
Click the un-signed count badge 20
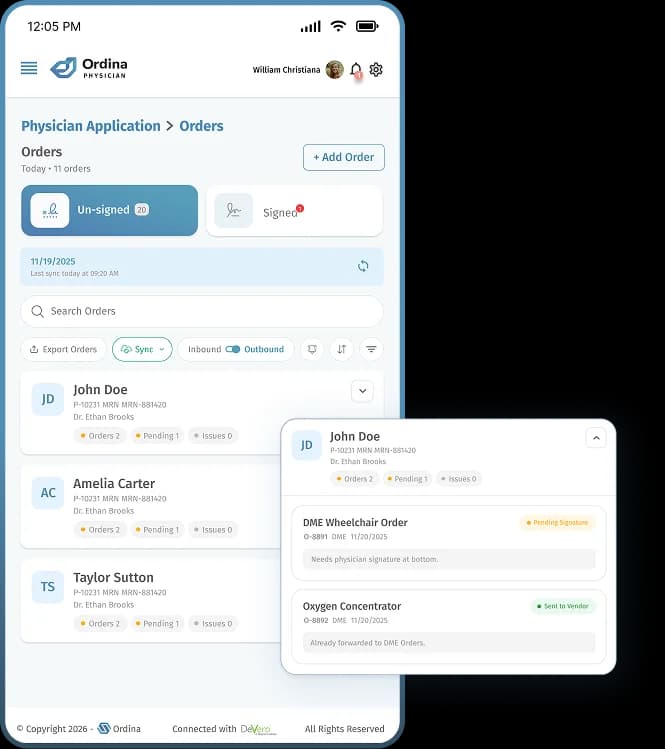click(x=142, y=210)
